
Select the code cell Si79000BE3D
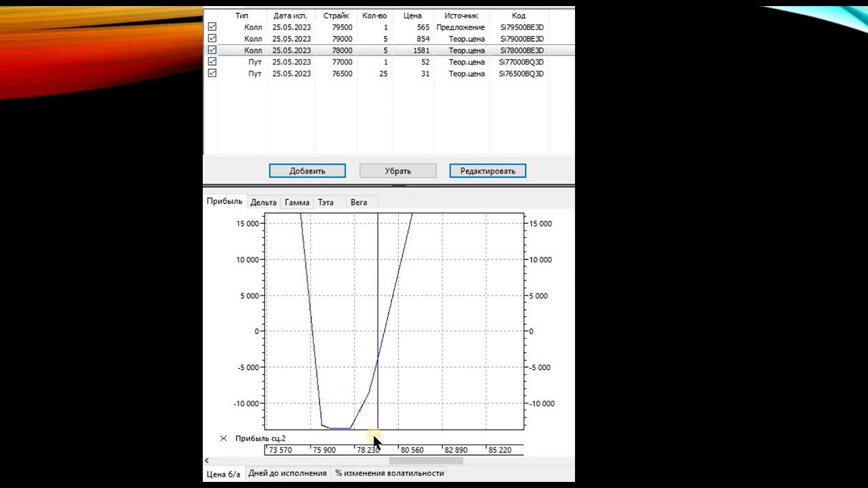pyautogui.click(x=521, y=39)
